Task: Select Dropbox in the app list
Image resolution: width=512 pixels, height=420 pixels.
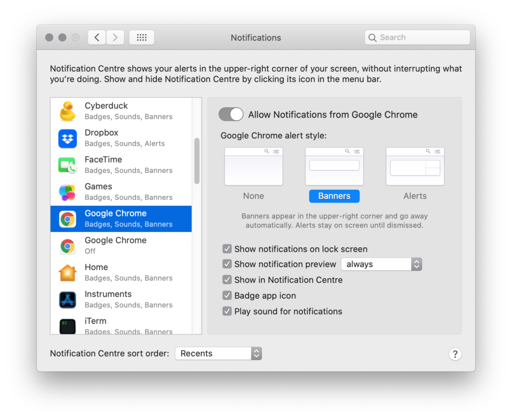Action: (121, 138)
